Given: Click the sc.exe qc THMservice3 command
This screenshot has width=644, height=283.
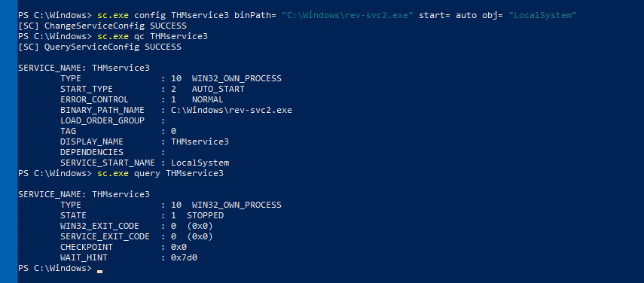Looking at the screenshot, I should [x=152, y=36].
